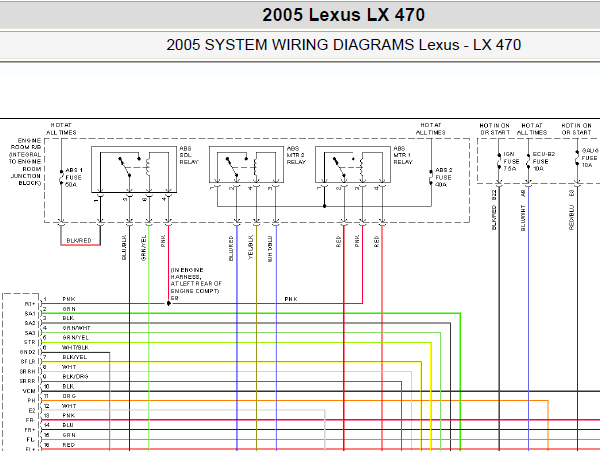Click the pin 12 'WHT' wire color label
Viewport: 600px width, 451px height.
pyautogui.click(x=69, y=406)
